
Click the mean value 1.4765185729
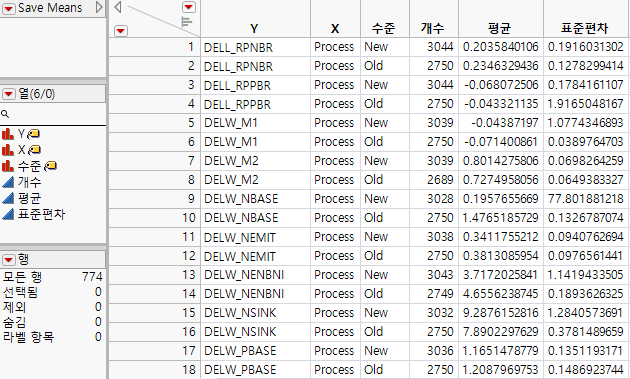(x=501, y=218)
